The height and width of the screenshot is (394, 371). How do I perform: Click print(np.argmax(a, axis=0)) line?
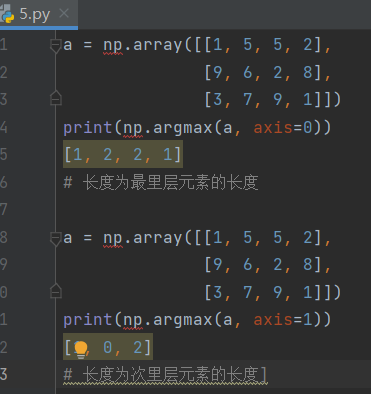[197, 127]
